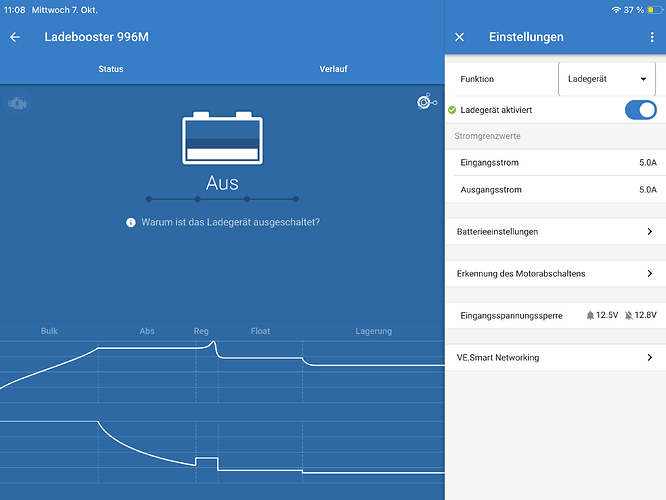Tap the alarm bell icon beside 12.5V
This screenshot has height=500, width=666.
click(590, 315)
